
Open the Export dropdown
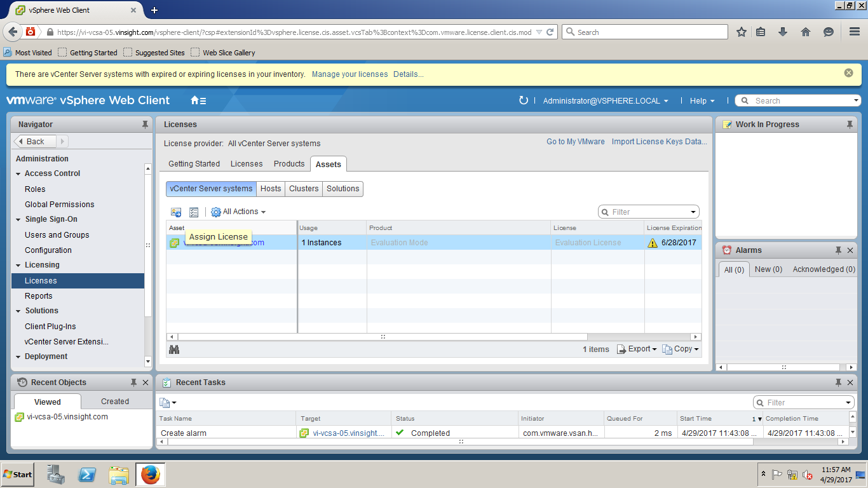coord(637,349)
